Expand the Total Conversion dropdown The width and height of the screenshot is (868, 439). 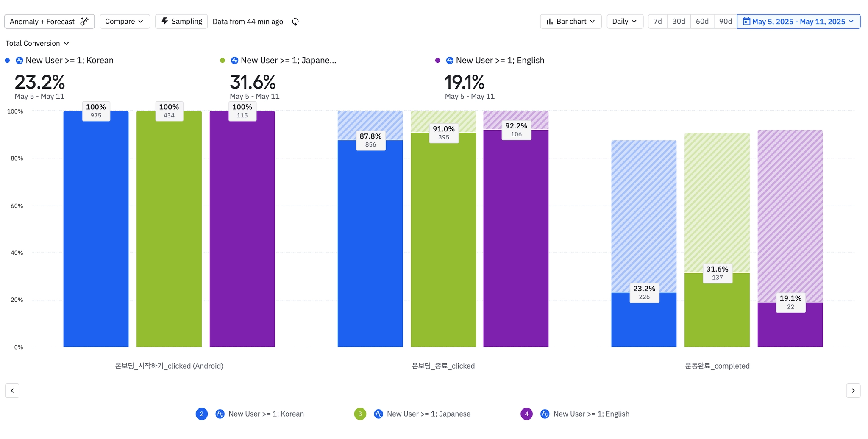point(37,43)
